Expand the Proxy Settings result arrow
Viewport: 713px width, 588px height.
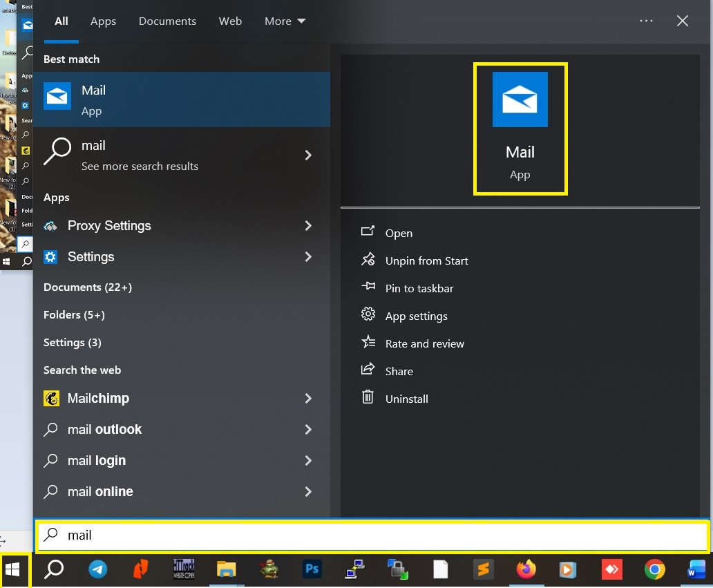pyautogui.click(x=308, y=226)
